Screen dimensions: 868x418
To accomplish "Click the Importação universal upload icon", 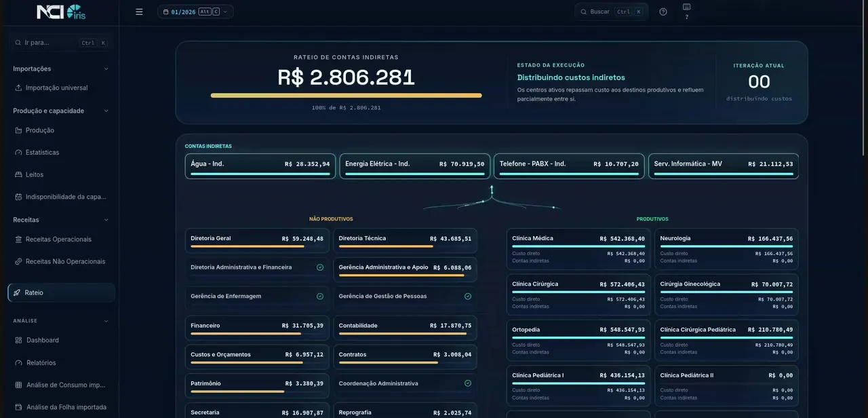I will click(18, 88).
